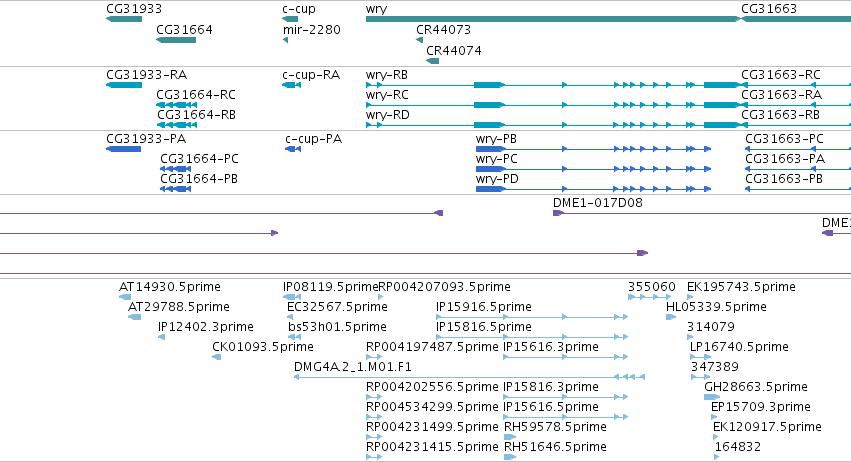
Task: Click EST AT14930.5prime
Action: [170, 287]
